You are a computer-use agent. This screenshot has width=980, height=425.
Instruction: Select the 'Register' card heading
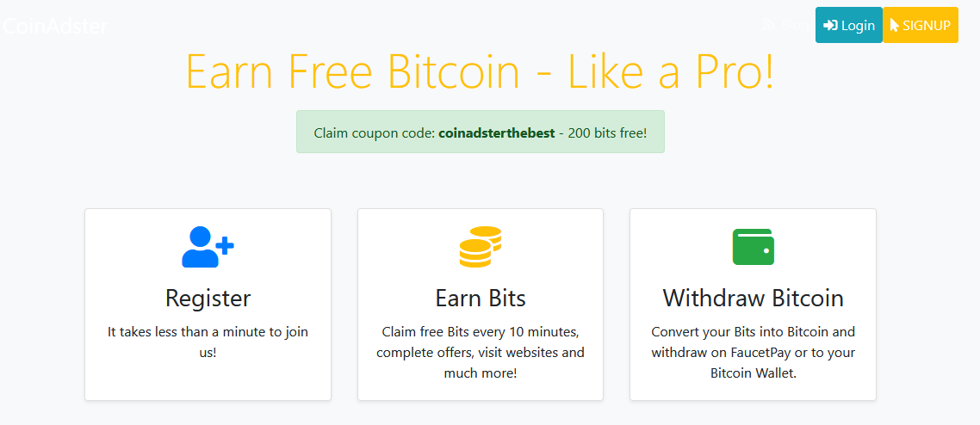click(x=208, y=298)
